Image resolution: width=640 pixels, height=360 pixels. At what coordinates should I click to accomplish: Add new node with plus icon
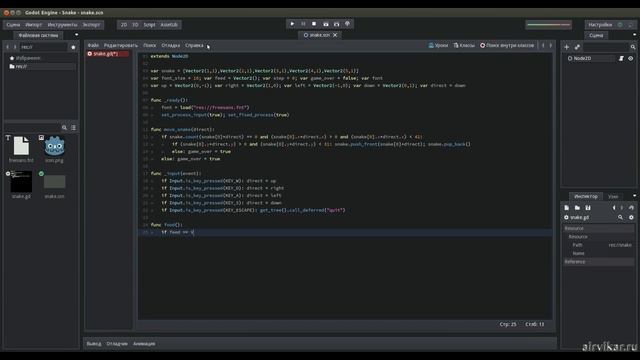click(567, 47)
